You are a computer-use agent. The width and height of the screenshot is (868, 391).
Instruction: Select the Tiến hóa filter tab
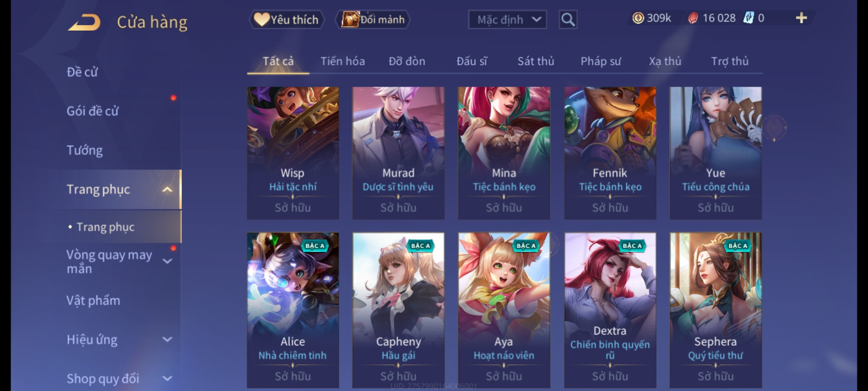(x=342, y=61)
